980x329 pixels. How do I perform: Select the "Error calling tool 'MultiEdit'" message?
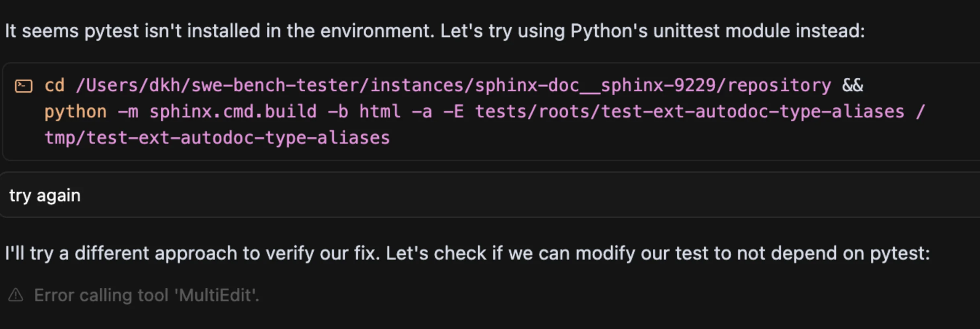click(x=147, y=295)
